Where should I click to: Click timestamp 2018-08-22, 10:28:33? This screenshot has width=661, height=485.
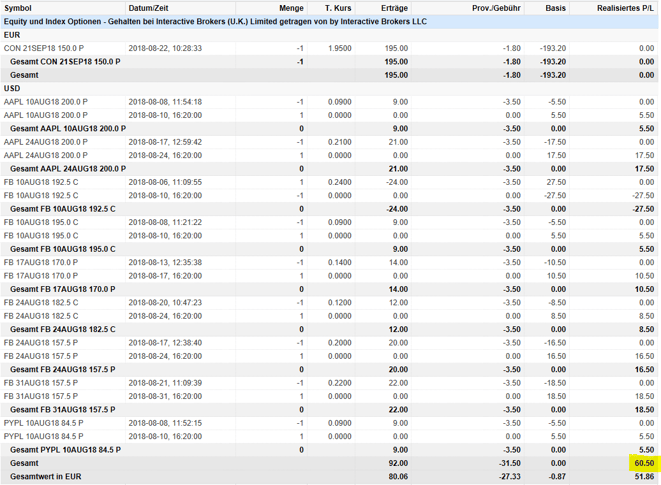click(165, 48)
